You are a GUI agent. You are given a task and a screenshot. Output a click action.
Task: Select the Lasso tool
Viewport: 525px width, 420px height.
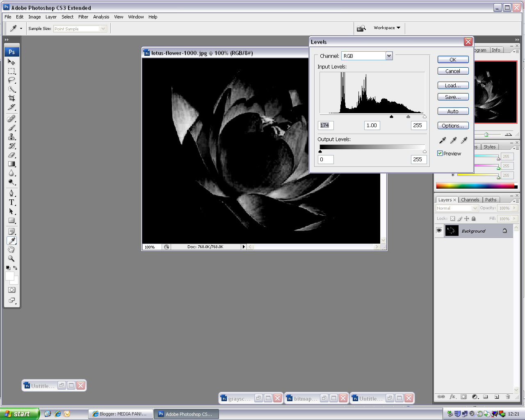tap(11, 80)
